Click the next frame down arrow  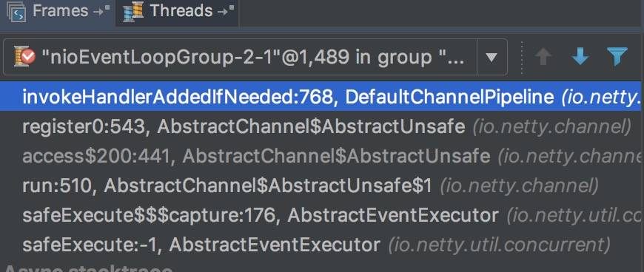point(580,58)
